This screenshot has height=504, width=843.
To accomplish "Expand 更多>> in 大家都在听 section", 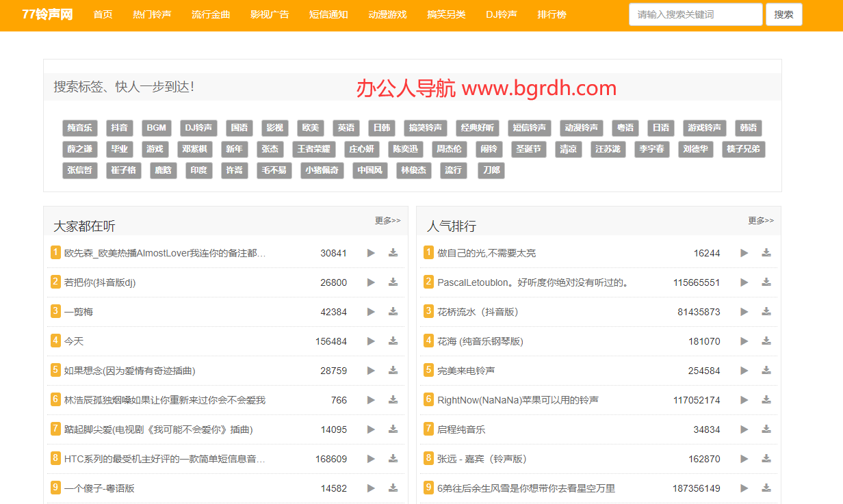I will click(x=387, y=221).
